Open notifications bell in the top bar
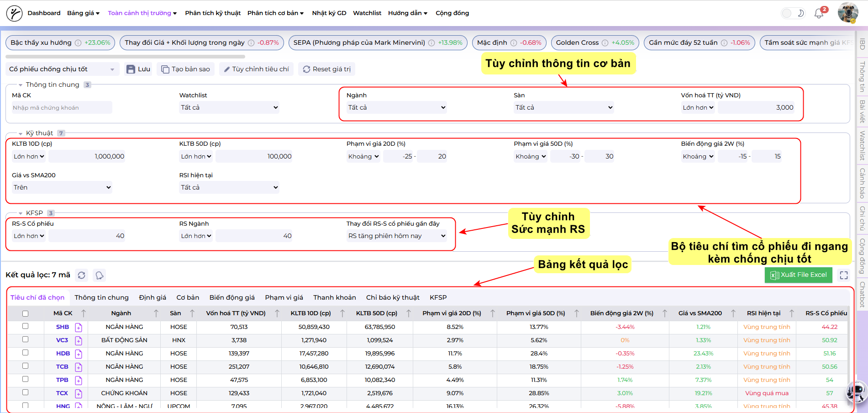 tap(818, 13)
